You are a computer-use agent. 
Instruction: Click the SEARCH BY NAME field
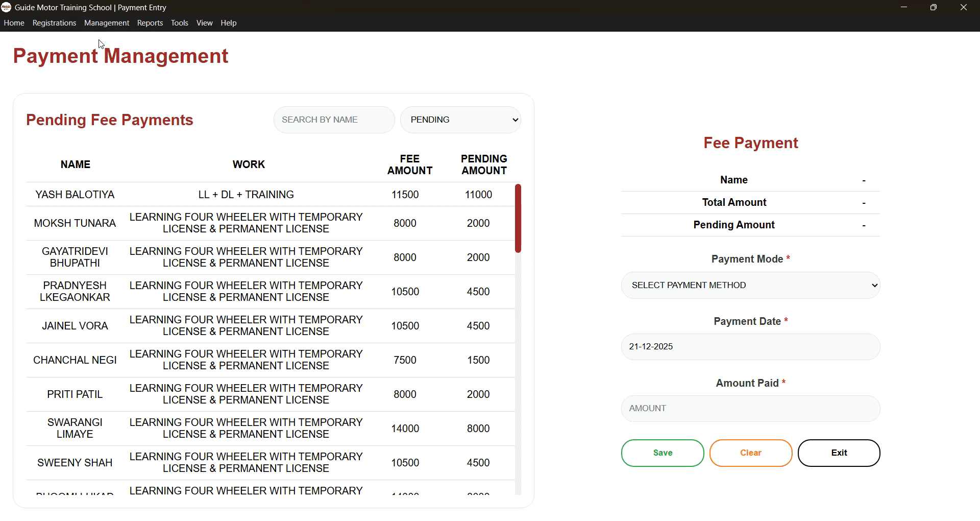point(334,120)
